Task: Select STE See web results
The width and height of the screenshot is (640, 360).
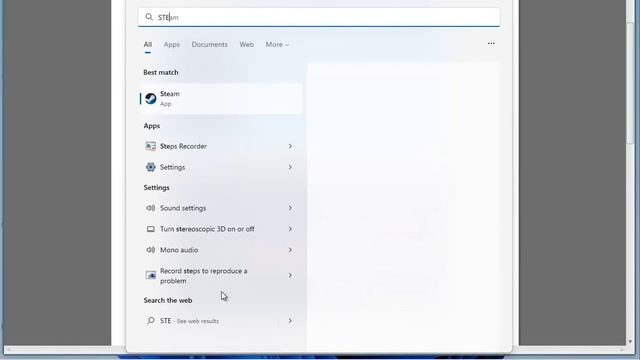Action: point(221,321)
